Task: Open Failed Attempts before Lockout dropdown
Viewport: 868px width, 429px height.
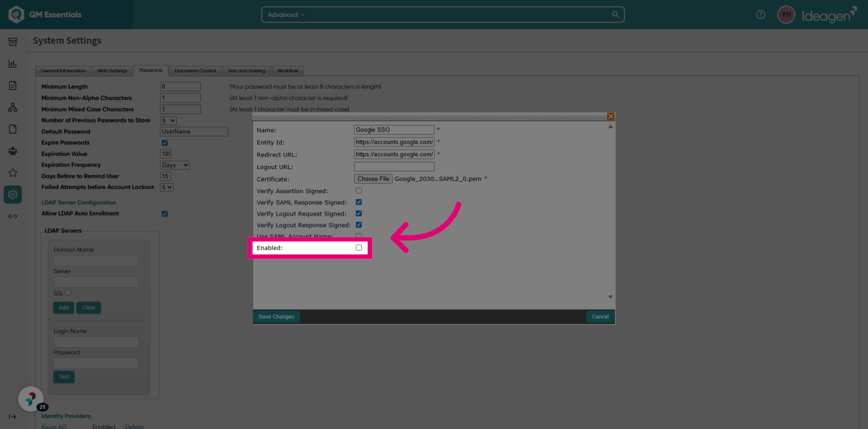Action: 167,187
